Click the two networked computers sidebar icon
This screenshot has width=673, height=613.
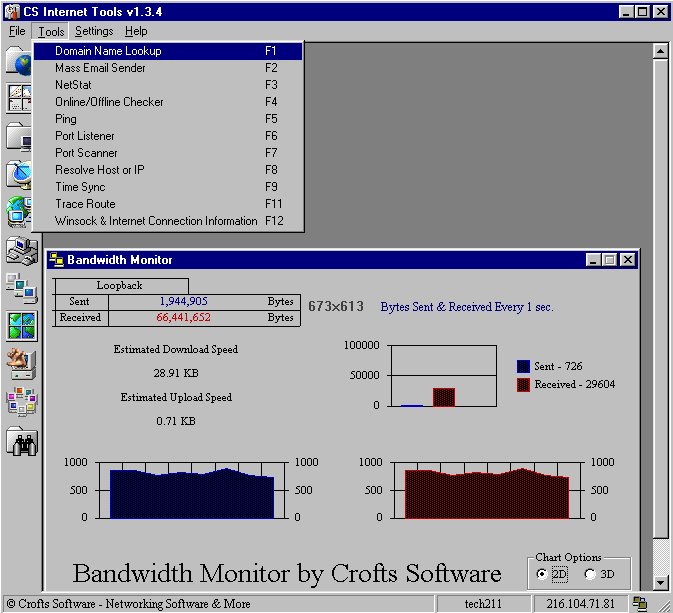(x=21, y=286)
